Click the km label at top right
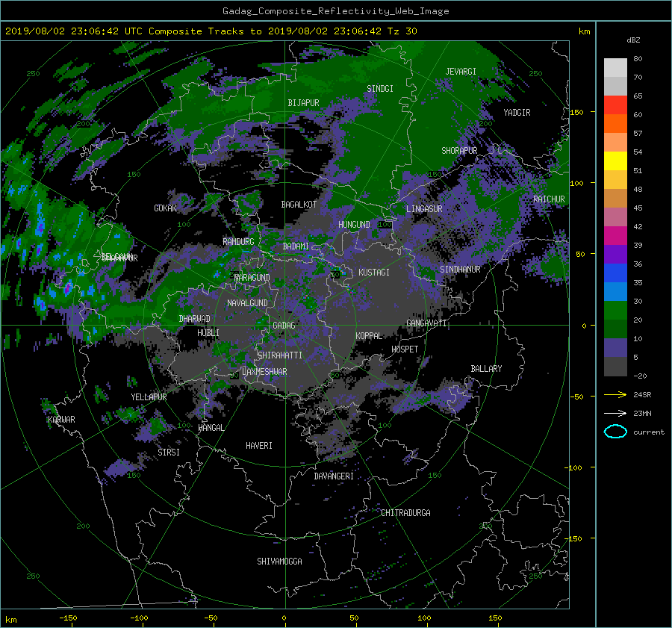This screenshot has width=672, height=628. pyautogui.click(x=584, y=31)
